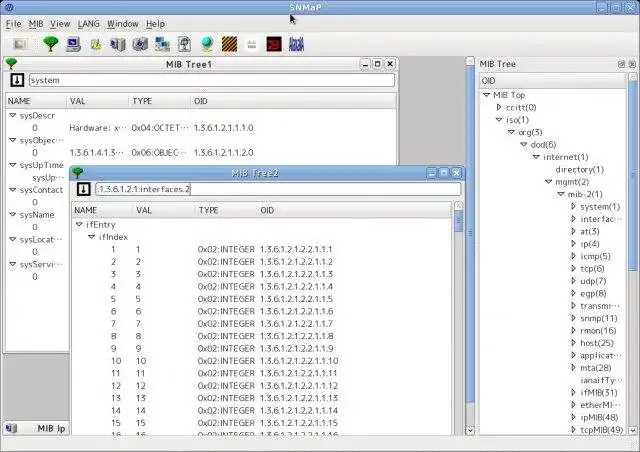This screenshot has width=640, height=452.
Task: Collapse the sysUpTime node in MIB Tree1
Action: [x=13, y=165]
